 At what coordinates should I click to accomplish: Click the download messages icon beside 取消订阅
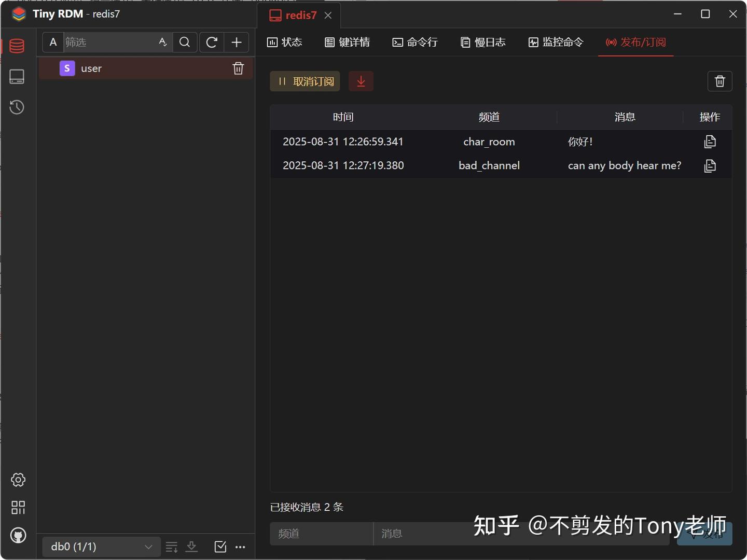[361, 81]
